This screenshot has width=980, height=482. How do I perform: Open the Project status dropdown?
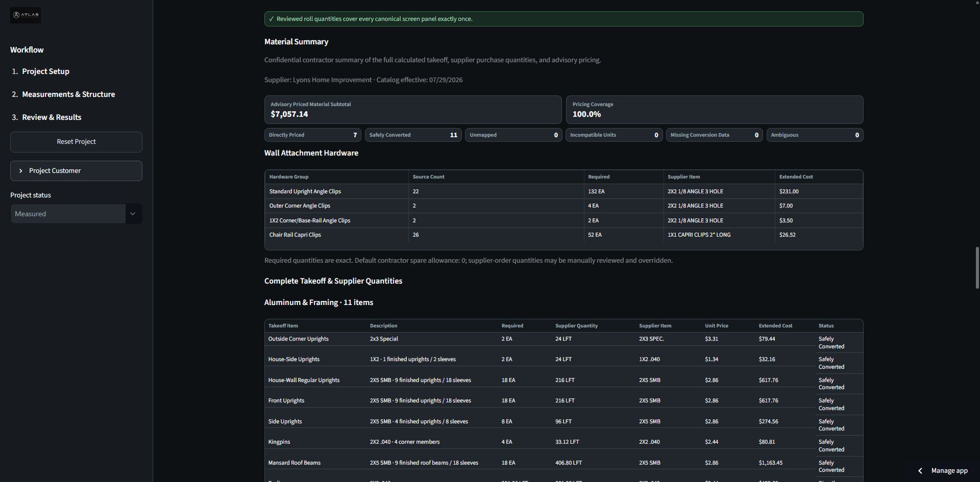tap(76, 214)
